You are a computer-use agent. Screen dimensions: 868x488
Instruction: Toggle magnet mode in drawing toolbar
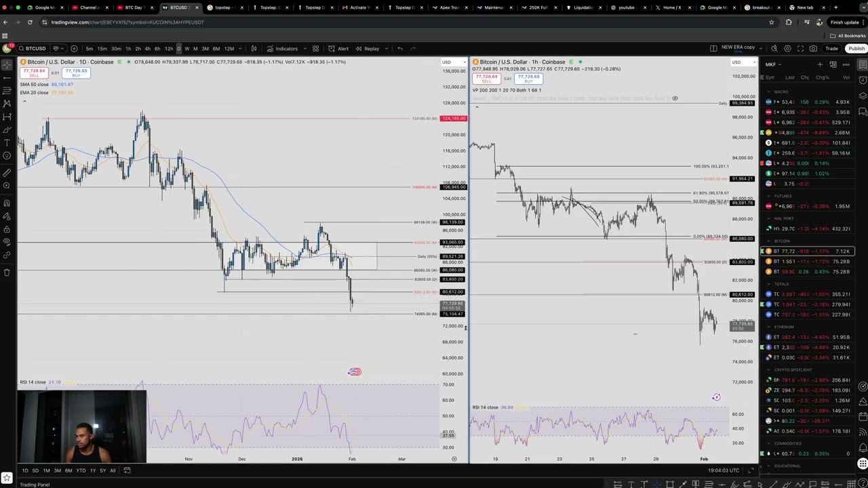(7, 203)
